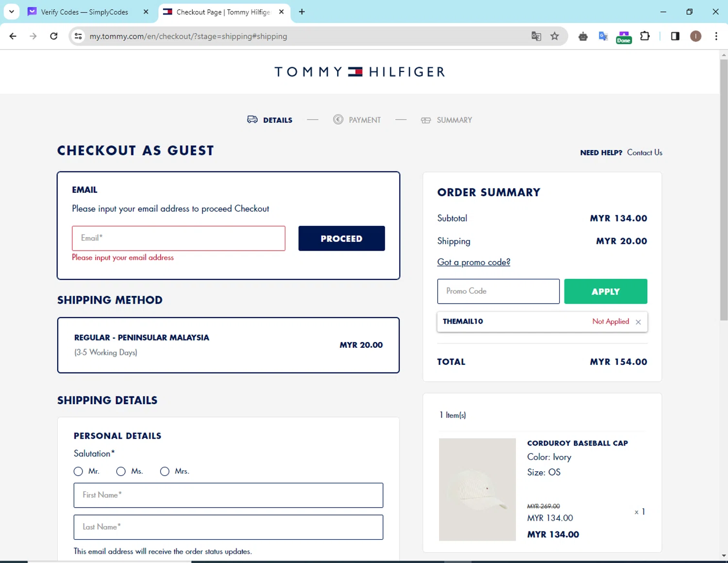Choose the Ms. salutation

pyautogui.click(x=121, y=471)
